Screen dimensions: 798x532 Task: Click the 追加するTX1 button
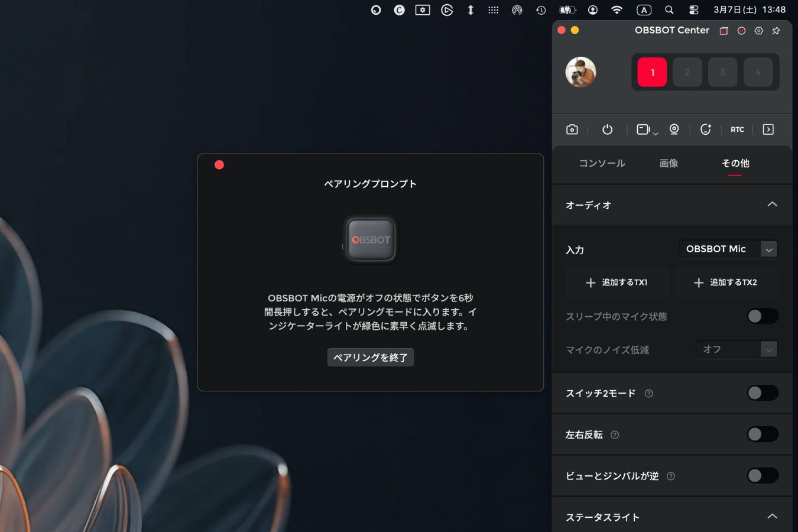(617, 283)
